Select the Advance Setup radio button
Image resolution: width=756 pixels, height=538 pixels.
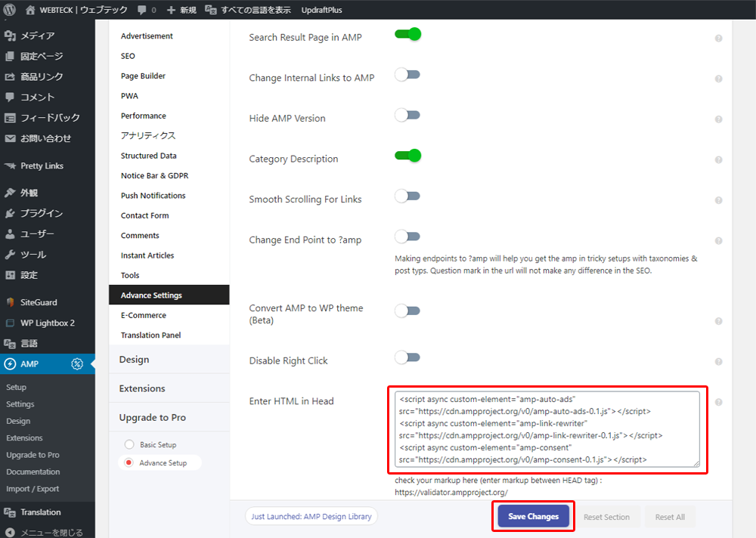(129, 462)
